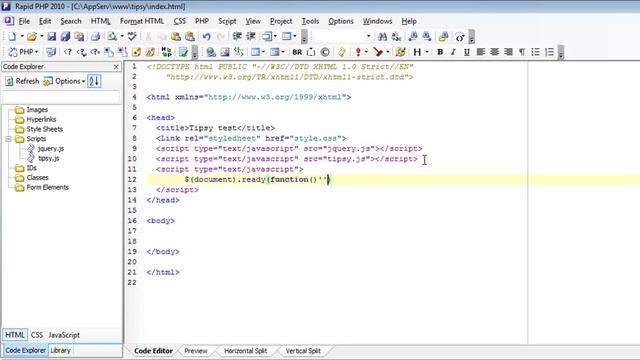Insert a bulleted list
Viewport: 640px width, 360px height.
click(x=536, y=52)
